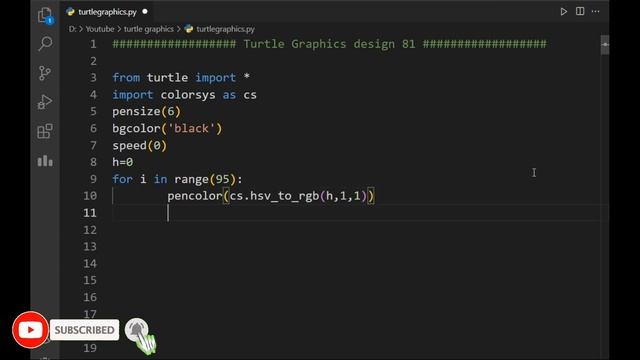Click on 'speed(0)' code line
Image resolution: width=640 pixels, height=360 pixels.
pyautogui.click(x=140, y=146)
